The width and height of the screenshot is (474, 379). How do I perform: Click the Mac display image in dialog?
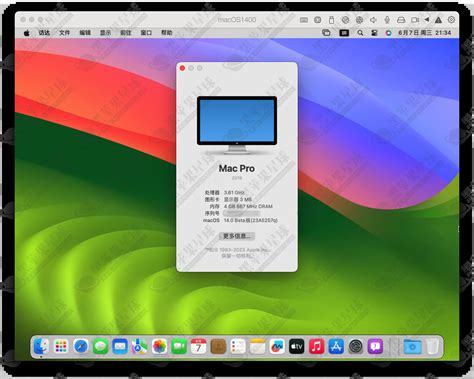(x=237, y=125)
